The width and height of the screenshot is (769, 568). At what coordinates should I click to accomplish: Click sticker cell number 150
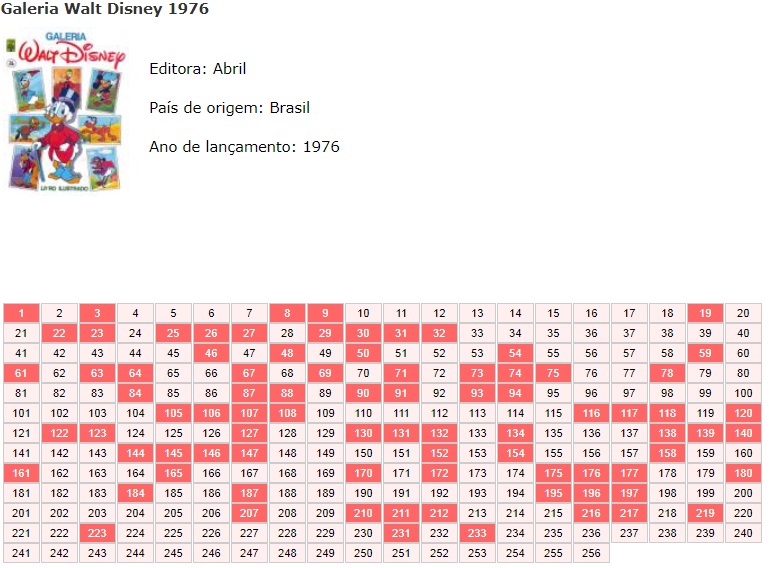click(363, 453)
